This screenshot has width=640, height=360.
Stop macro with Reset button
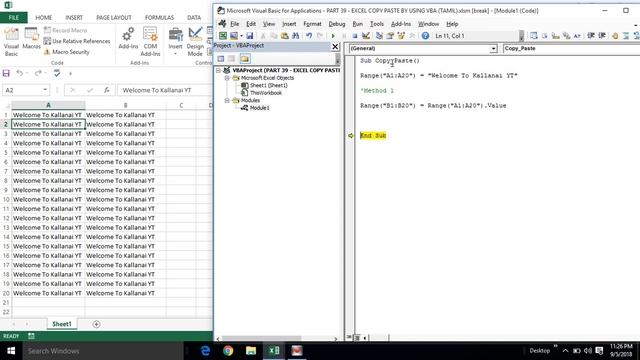[x=355, y=36]
